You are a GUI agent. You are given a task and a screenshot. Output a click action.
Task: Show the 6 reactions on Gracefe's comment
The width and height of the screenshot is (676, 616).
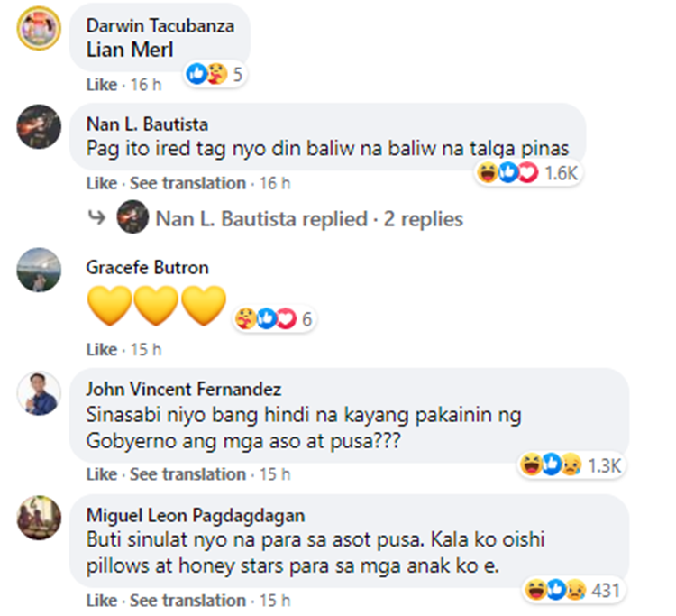274,318
